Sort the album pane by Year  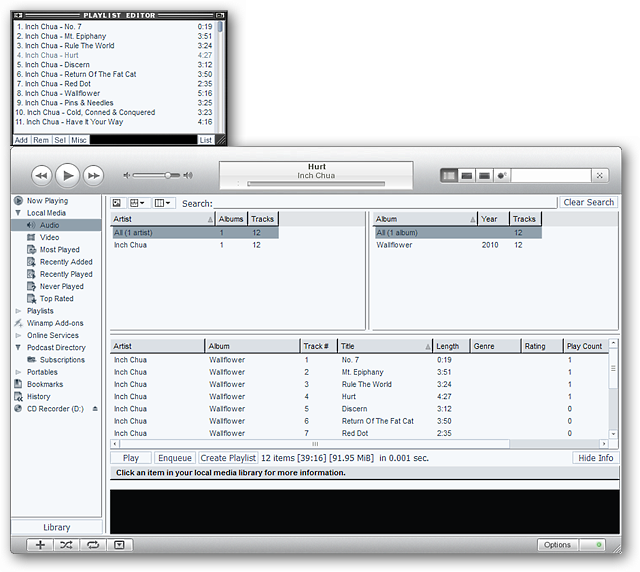click(x=493, y=219)
